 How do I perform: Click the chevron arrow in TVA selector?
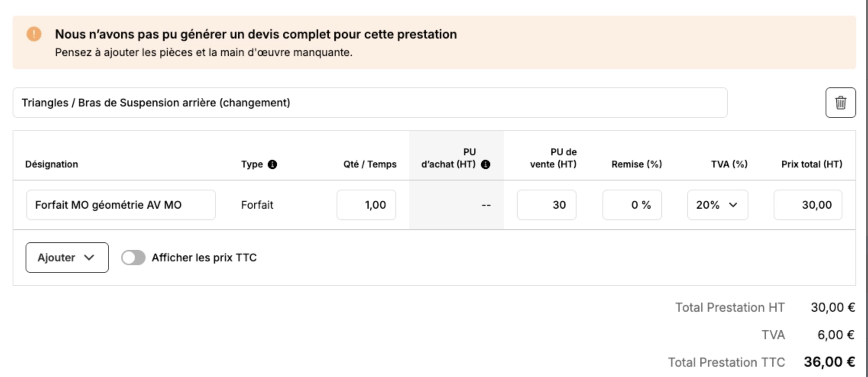pyautogui.click(x=733, y=205)
